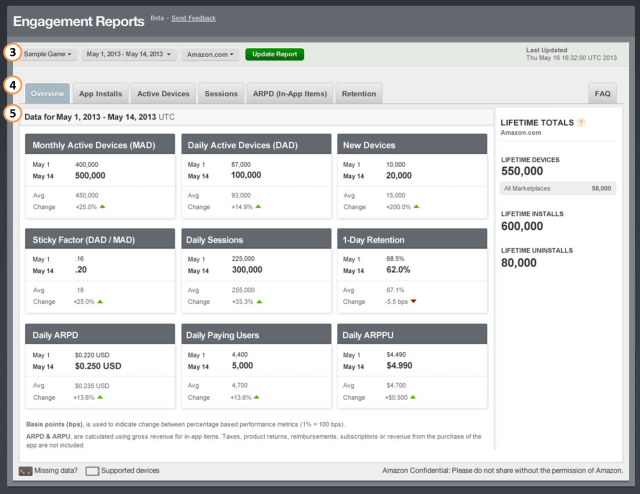The image size is (640, 494).
Task: Switch to the App Installs tab
Action: [101, 94]
